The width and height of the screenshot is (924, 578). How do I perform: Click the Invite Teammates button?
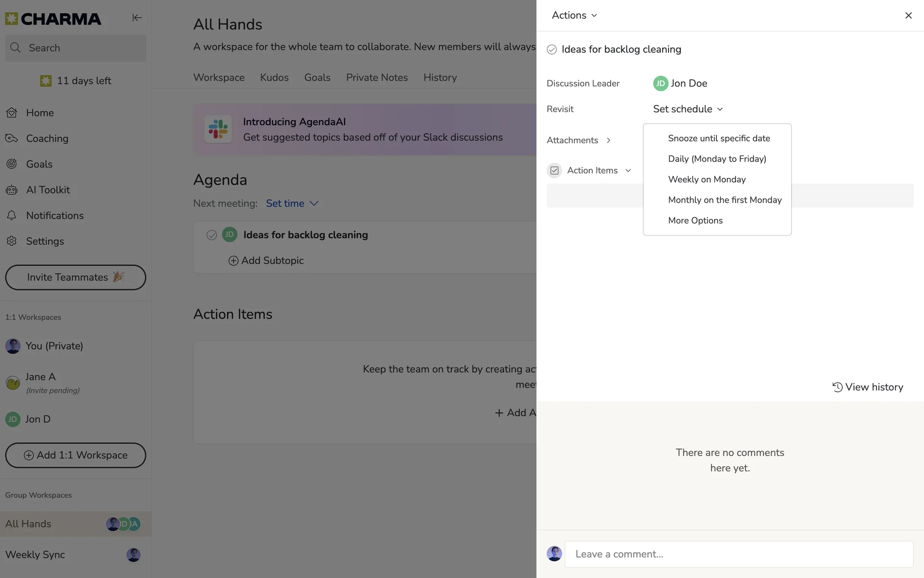click(76, 277)
